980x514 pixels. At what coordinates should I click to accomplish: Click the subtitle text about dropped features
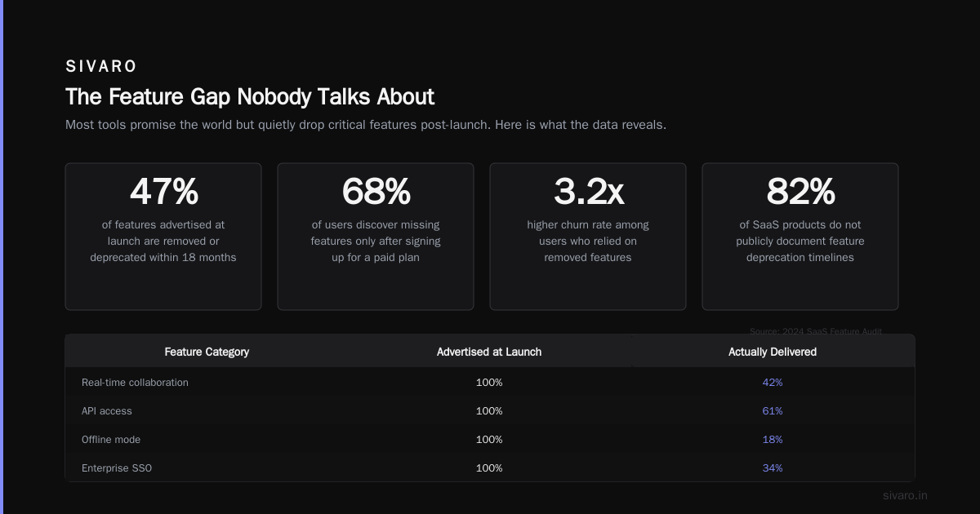click(x=366, y=125)
